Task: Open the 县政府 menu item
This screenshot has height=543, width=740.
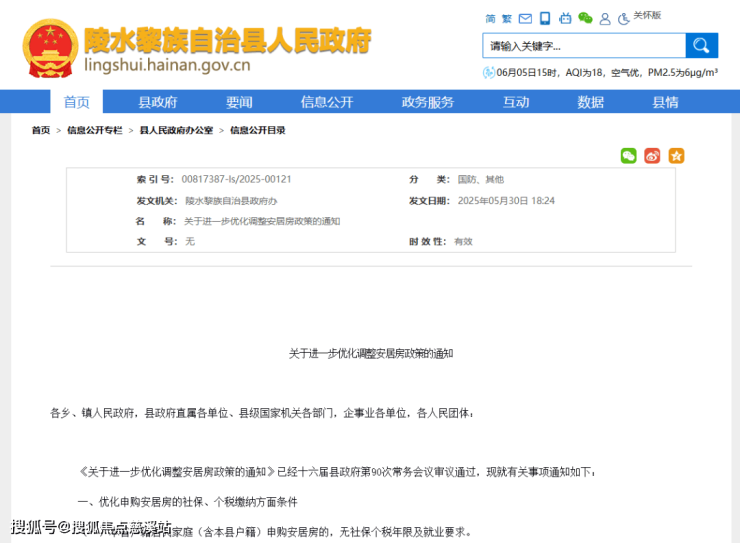Action: pyautogui.click(x=157, y=102)
